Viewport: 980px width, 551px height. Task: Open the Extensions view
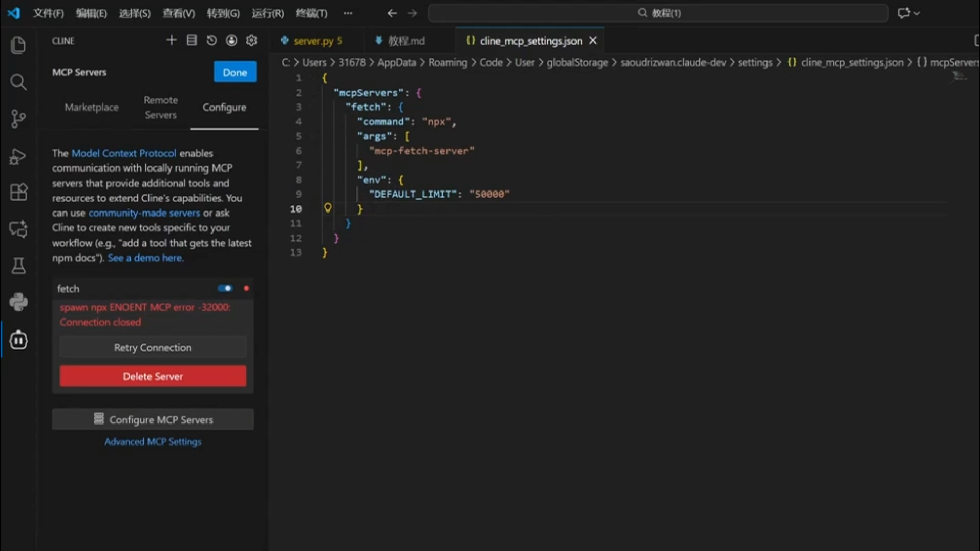[x=18, y=193]
